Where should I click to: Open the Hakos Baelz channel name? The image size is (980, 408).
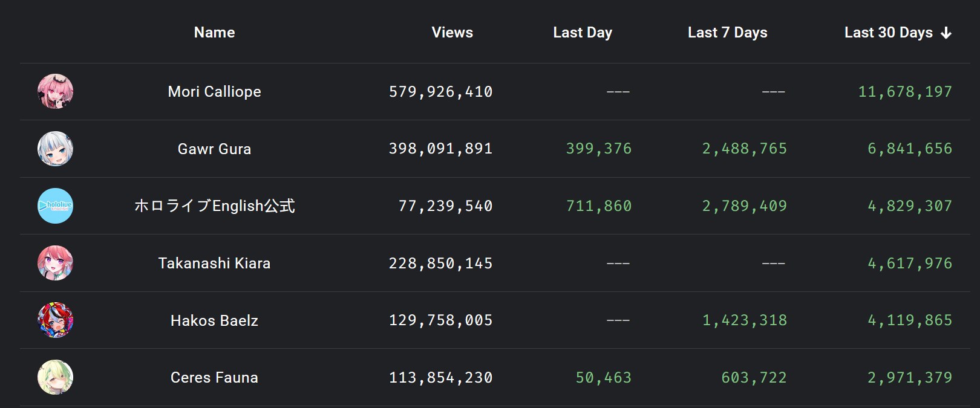coord(214,320)
